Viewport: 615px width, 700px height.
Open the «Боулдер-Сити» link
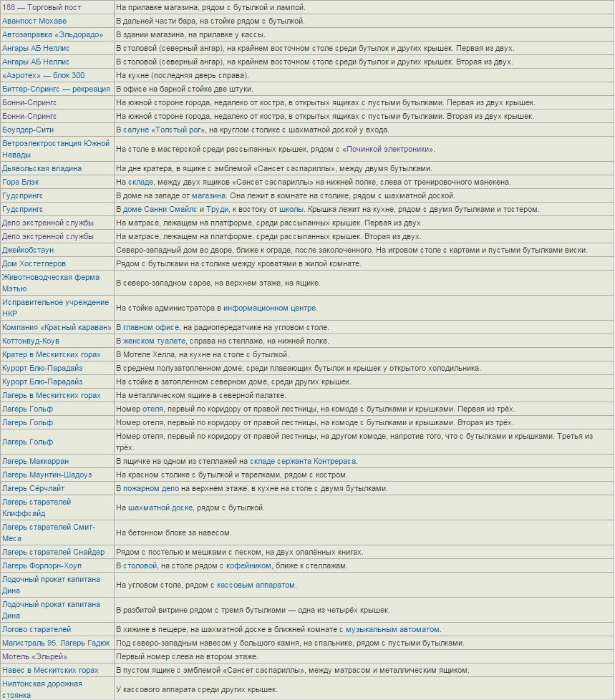[28, 130]
